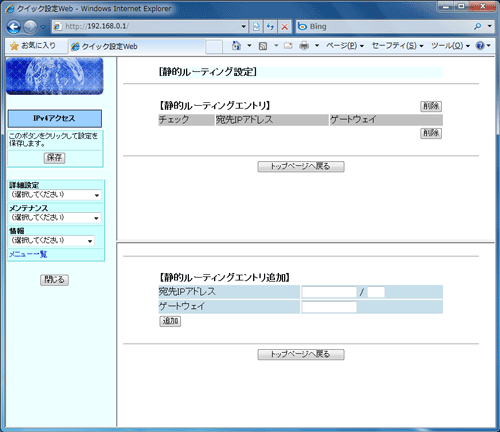Click the Home icon in the toolbar
Screen dimensions: 500x432
pos(236,46)
